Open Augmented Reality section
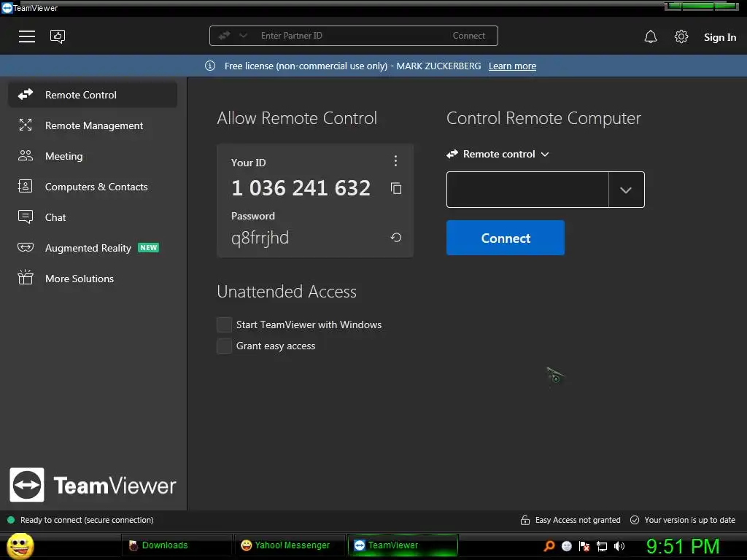This screenshot has width=747, height=560. click(x=93, y=248)
